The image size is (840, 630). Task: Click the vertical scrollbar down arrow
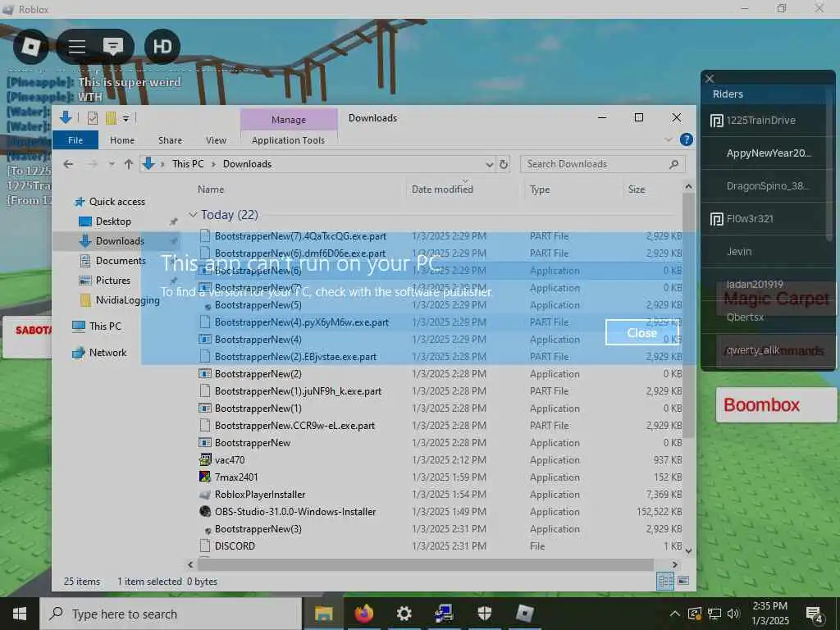point(688,550)
